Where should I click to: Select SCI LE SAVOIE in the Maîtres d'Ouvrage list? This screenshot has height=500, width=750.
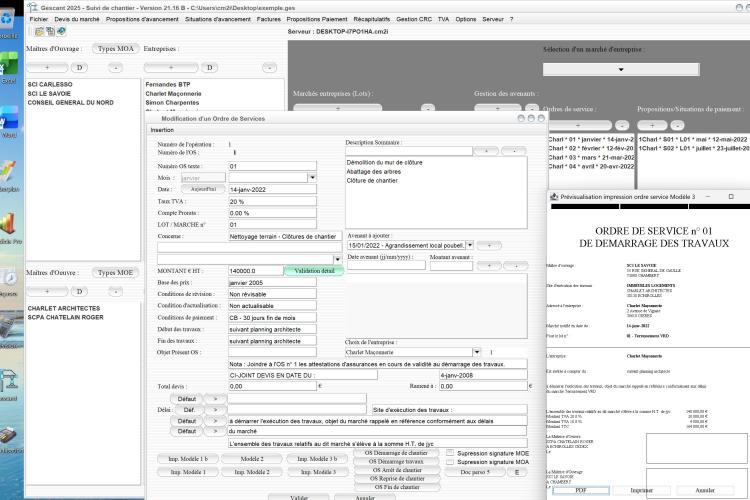[49, 93]
